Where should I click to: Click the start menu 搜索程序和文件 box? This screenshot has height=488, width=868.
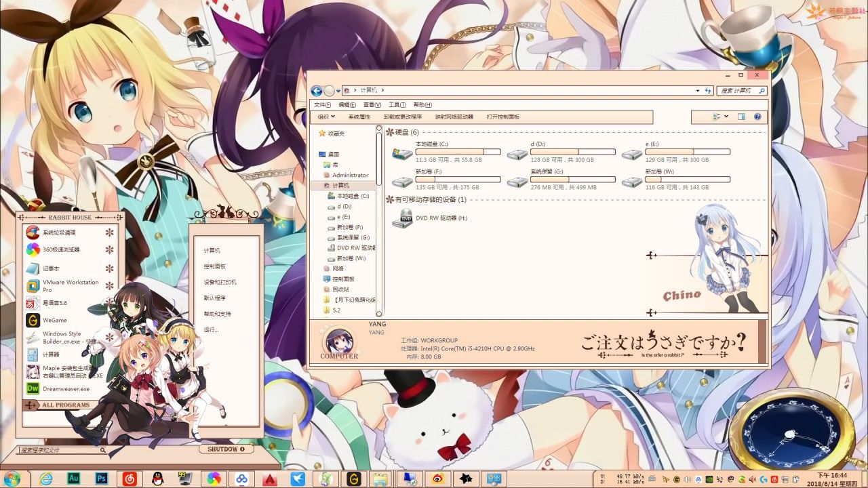pyautogui.click(x=62, y=450)
